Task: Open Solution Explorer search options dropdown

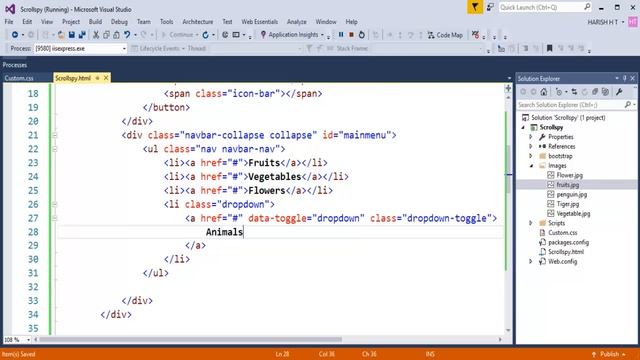Action: tap(634, 105)
